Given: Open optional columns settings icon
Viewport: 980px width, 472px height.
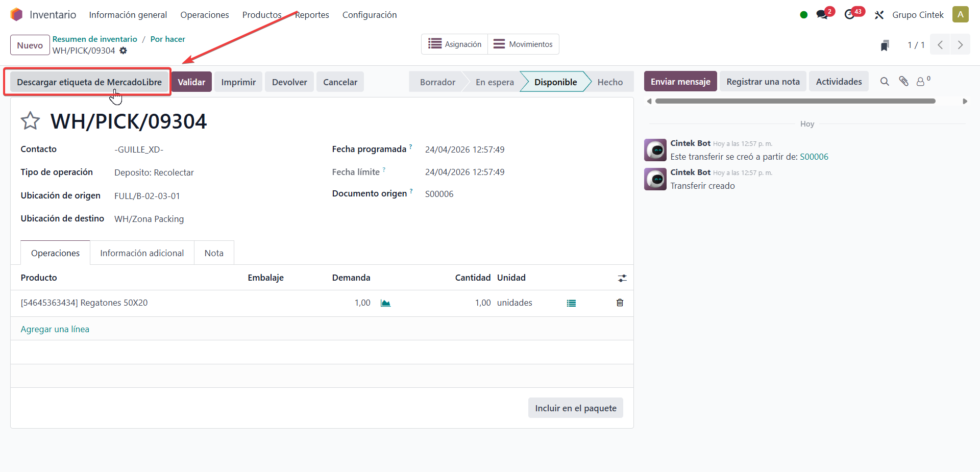Looking at the screenshot, I should tap(622, 278).
